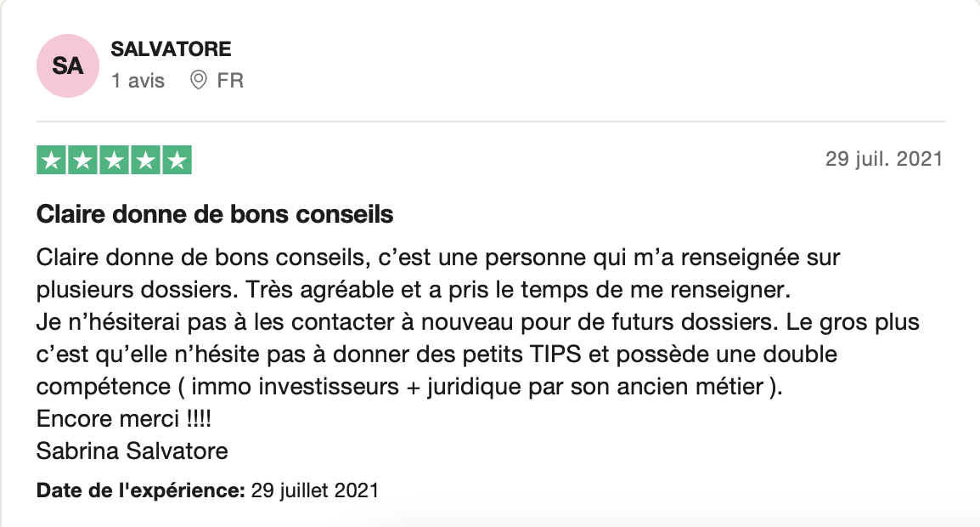Click the pink SA avatar circle

click(67, 66)
